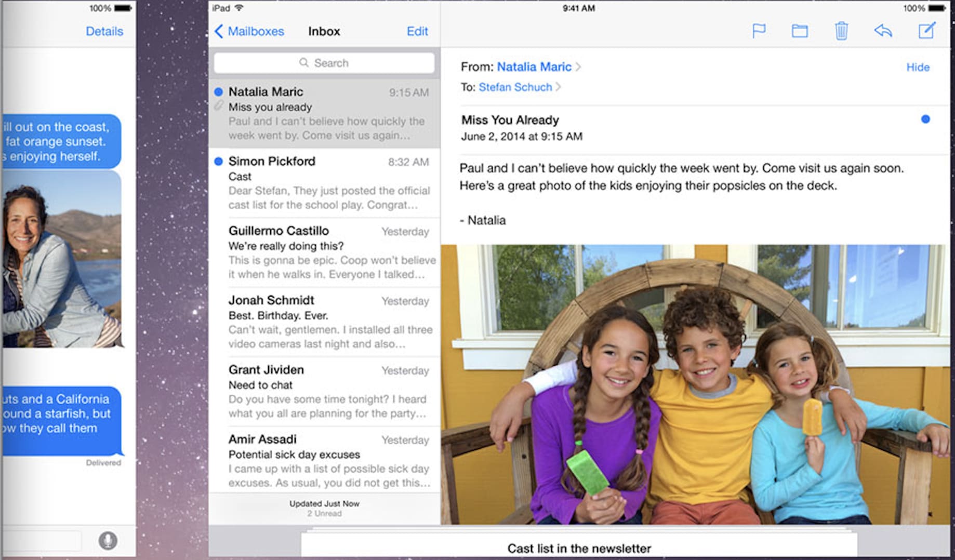Flag the open email

tap(759, 31)
